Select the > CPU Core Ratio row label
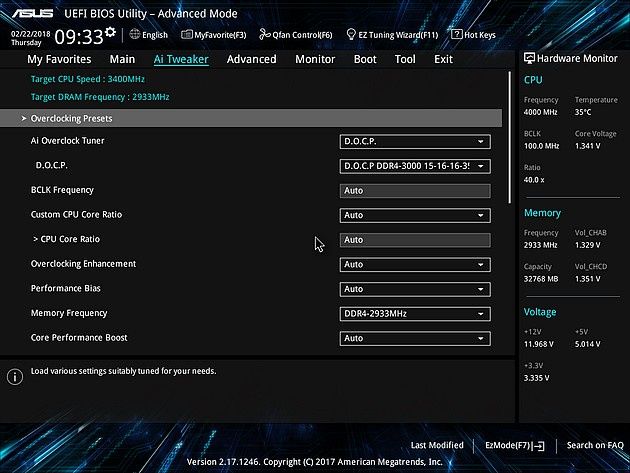Viewport: 630px width, 473px height. click(66, 239)
